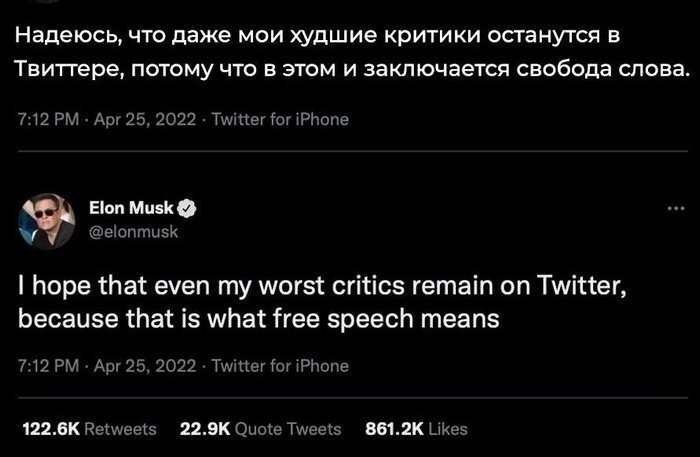Click the Apr 25, 2022 date under the English tweet
700x457 pixels.
point(146,366)
